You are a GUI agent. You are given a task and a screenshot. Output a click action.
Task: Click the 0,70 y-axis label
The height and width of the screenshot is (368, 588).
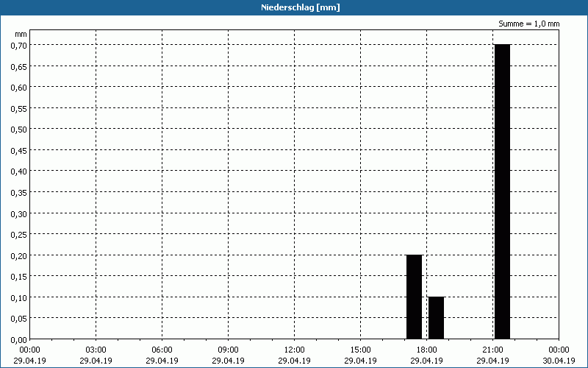[x=19, y=45]
